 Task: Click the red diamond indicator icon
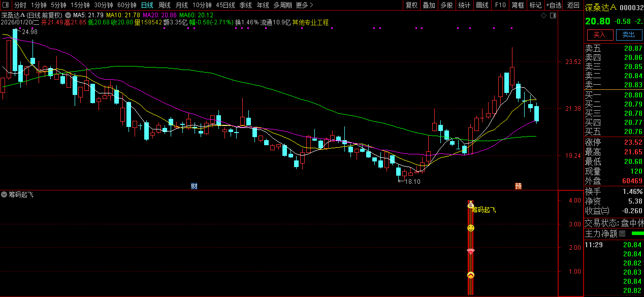point(471,252)
